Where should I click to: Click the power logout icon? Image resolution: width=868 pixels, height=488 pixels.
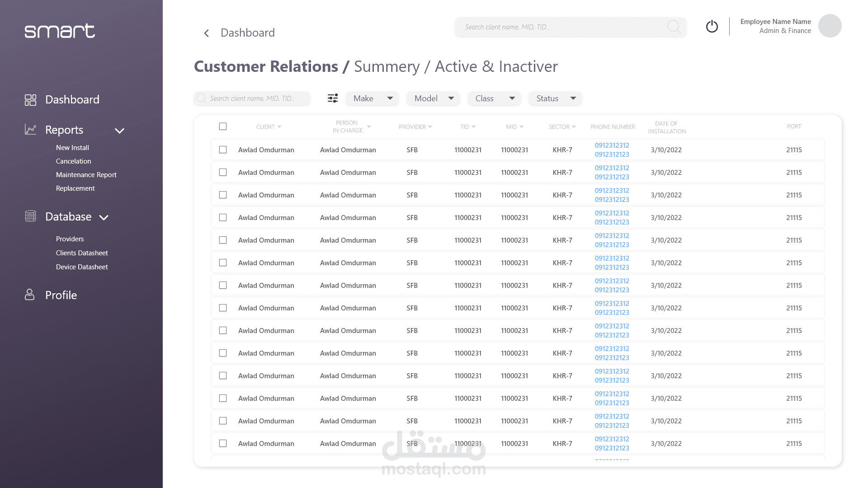tap(712, 27)
